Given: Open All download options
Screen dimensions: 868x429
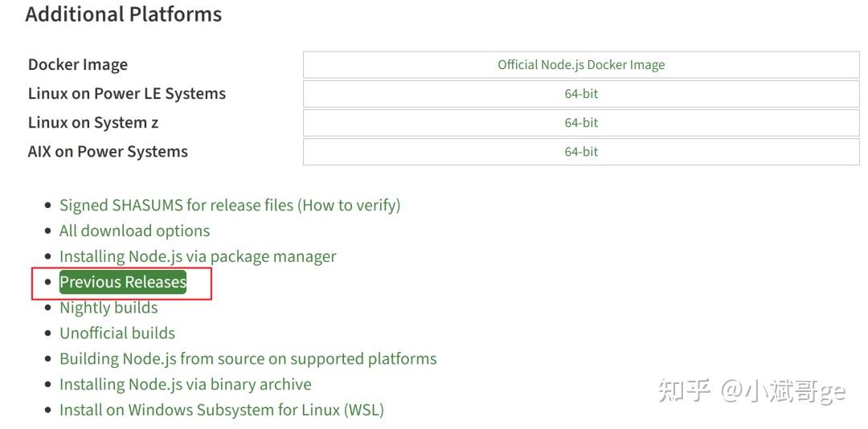Looking at the screenshot, I should pyautogui.click(x=134, y=231).
